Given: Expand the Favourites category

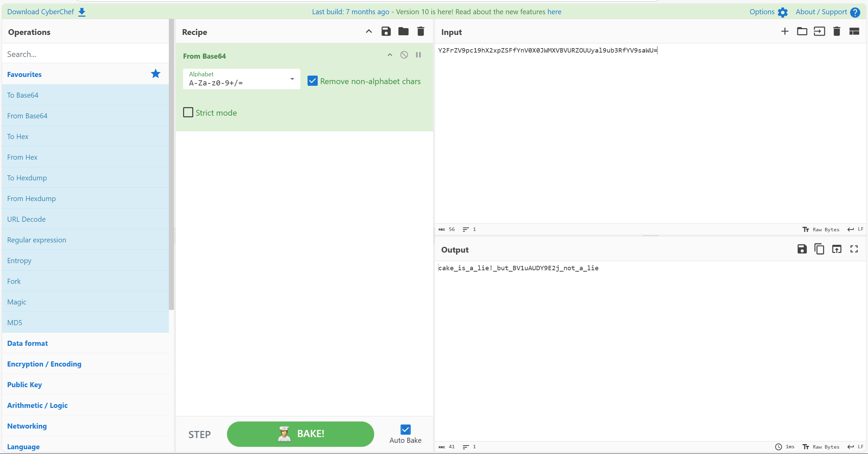Looking at the screenshot, I should coord(85,74).
